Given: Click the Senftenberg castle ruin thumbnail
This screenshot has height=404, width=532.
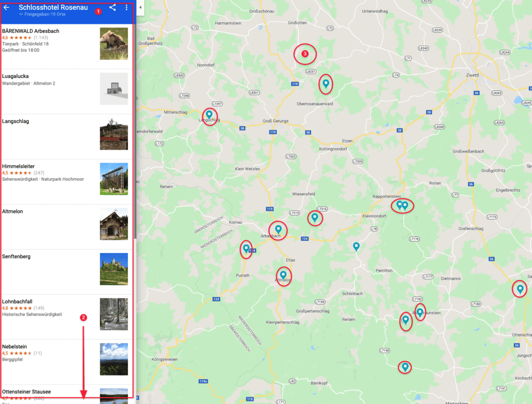Looking at the screenshot, I should pyautogui.click(x=114, y=269).
